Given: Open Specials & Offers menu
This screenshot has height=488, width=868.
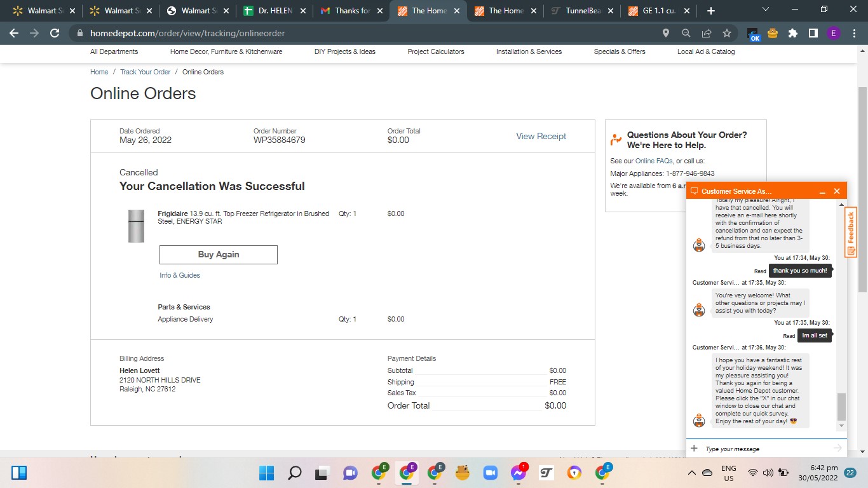Looking at the screenshot, I should click(620, 51).
